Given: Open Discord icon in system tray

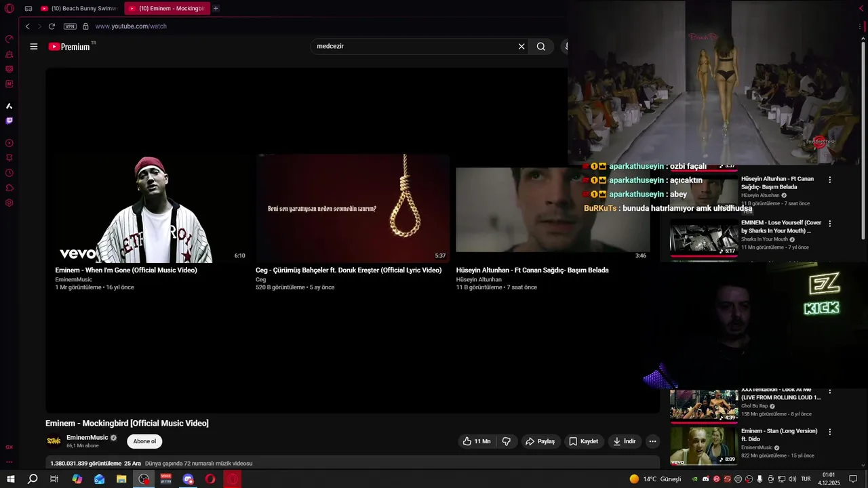Looking at the screenshot, I should (706, 479).
